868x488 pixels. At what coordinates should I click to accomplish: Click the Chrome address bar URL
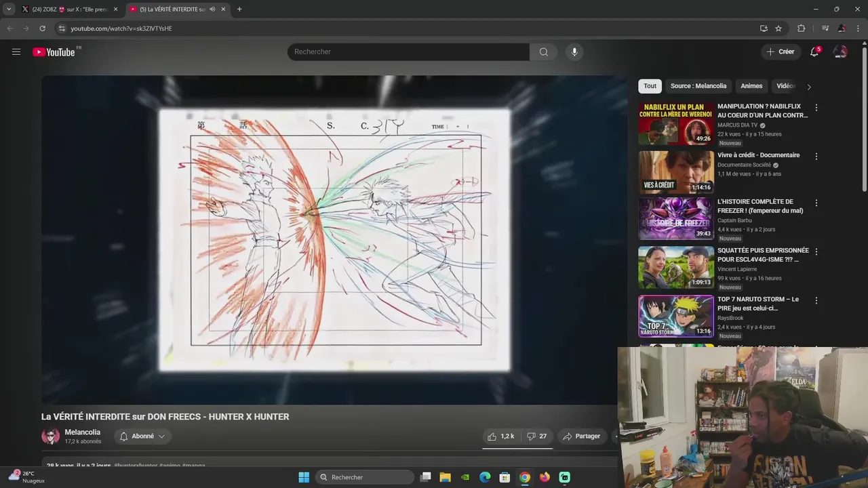click(x=121, y=28)
